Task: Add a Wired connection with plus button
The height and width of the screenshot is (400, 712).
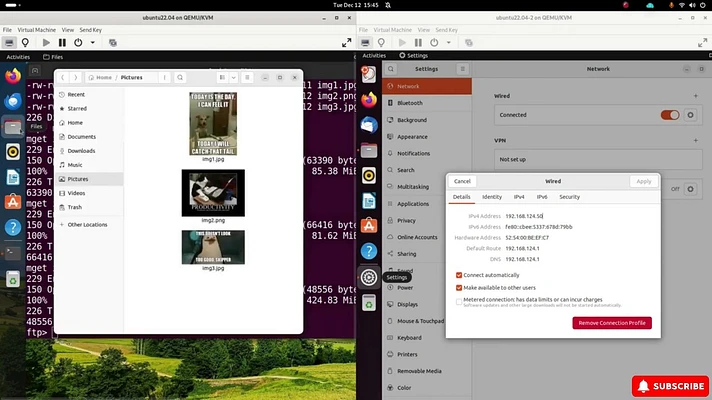Action: click(x=696, y=96)
